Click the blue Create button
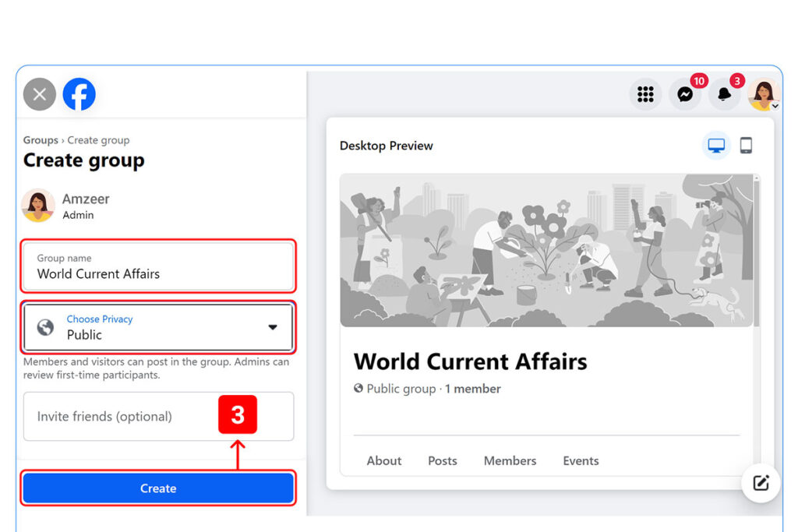798x532 pixels. click(158, 488)
